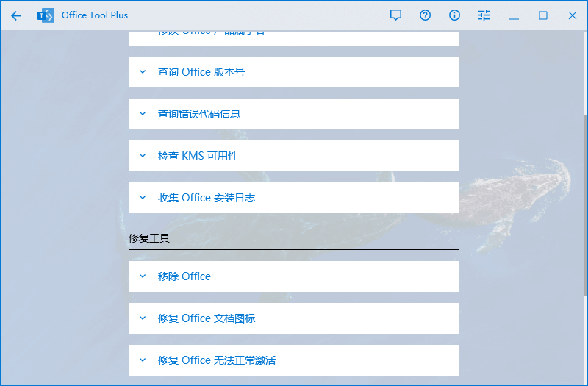Click the 修复 Office 文档图标 label

tap(207, 318)
